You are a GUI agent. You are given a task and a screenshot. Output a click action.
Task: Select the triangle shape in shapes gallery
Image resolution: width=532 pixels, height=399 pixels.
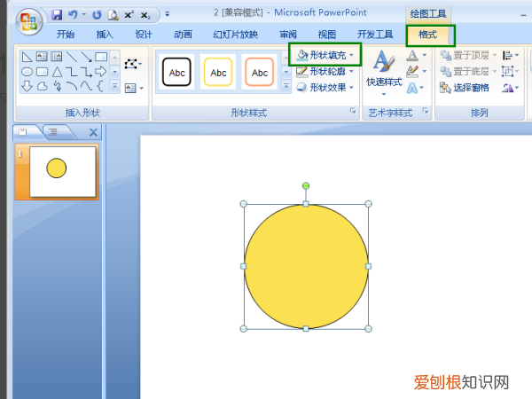tap(57, 71)
